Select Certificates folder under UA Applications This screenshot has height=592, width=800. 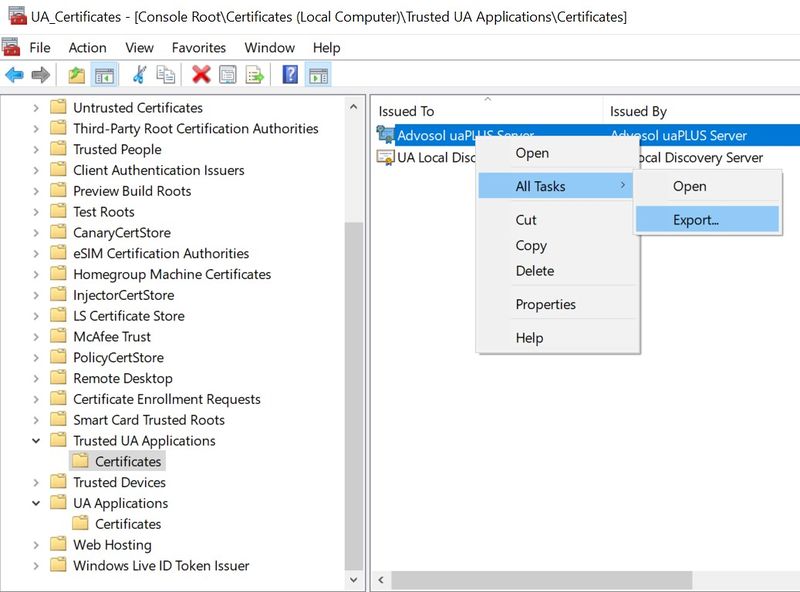pyautogui.click(x=127, y=524)
